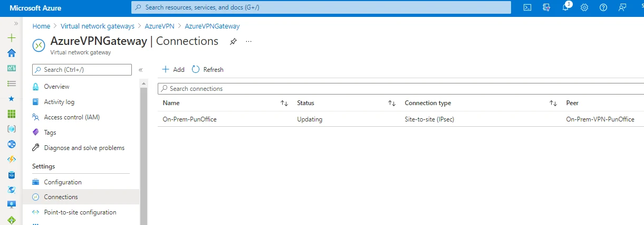Open Point-to-site configuration
The image size is (644, 225).
tap(81, 212)
